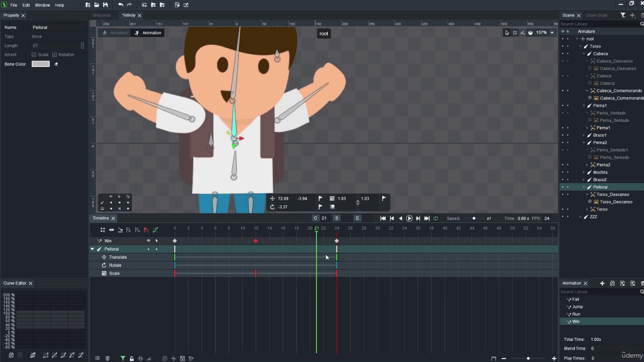
Task: Add a new animation with plus icon
Action: pos(602,284)
